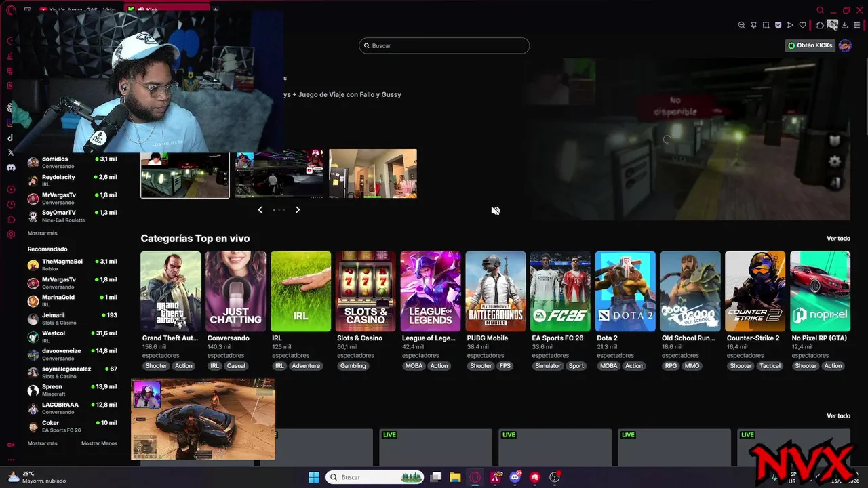The height and width of the screenshot is (488, 868).
Task: Click the Shooter tag under Grand Theft Auto
Action: 156,366
